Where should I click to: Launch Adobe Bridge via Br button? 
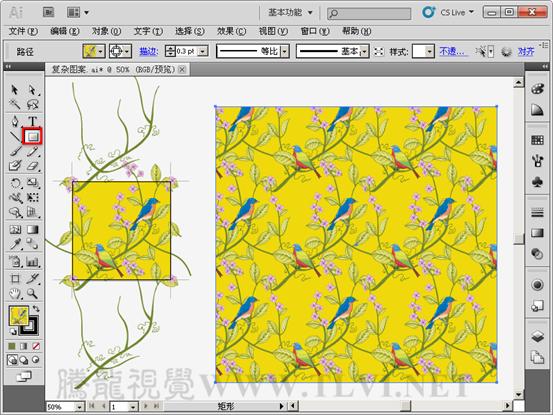click(48, 12)
